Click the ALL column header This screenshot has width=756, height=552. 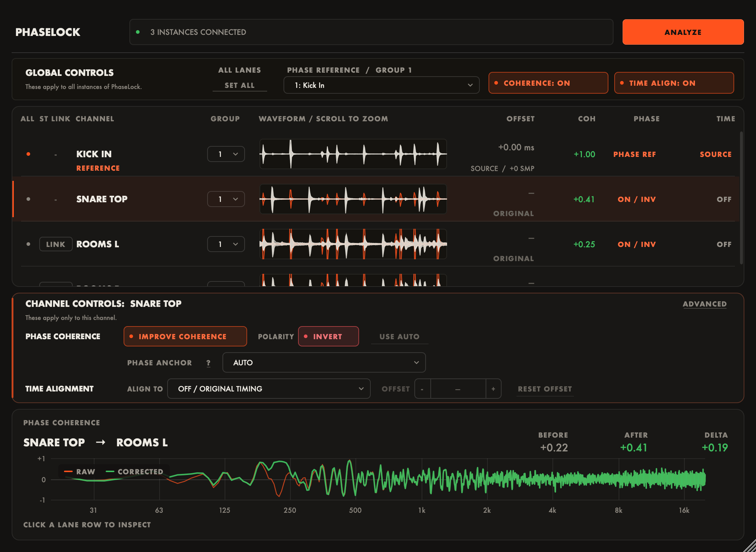27,119
